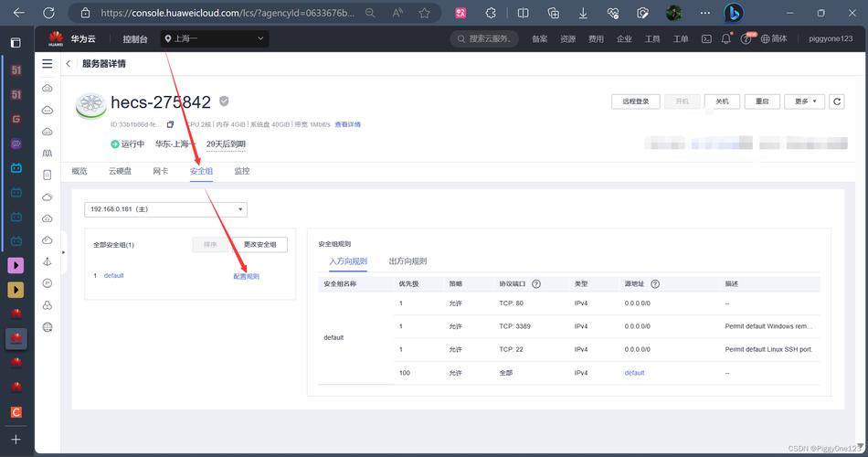Switch to the 出方向规则 tab
This screenshot has width=868, height=457.
coord(408,261)
